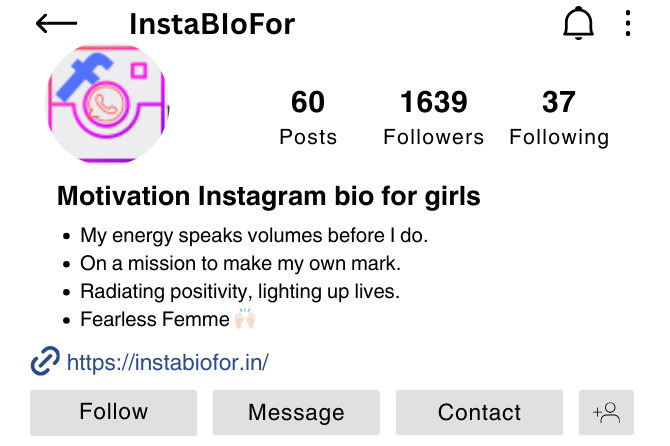Open the https://instabiofor.in/ link
The image size is (670, 446).
click(x=168, y=362)
